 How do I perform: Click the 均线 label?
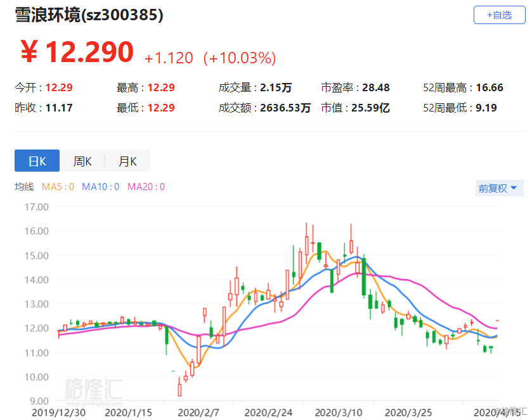pos(24,187)
